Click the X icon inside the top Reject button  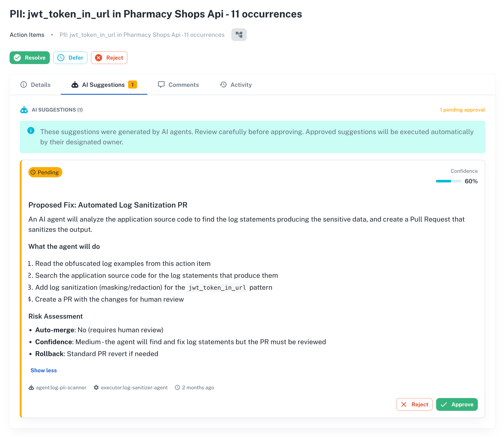click(99, 57)
